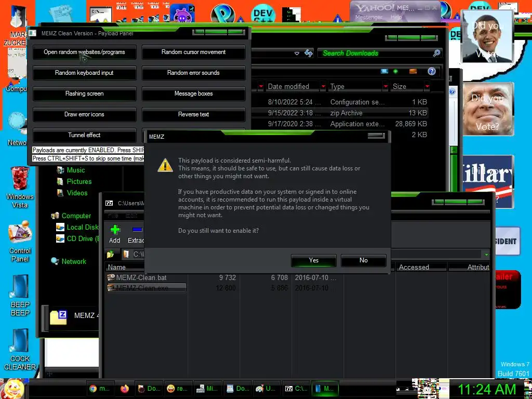Open Size column dropdown arrow
Viewport: 532px width, 399px height.
[x=427, y=87]
